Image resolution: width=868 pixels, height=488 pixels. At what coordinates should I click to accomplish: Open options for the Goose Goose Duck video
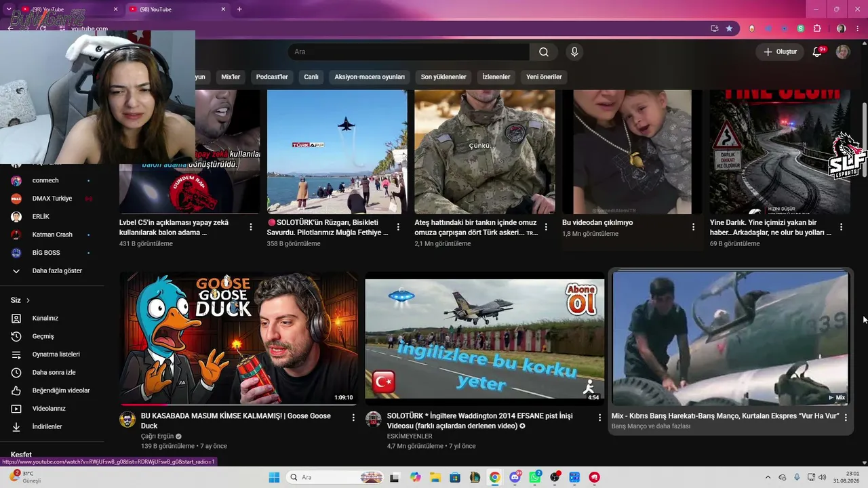[353, 418]
